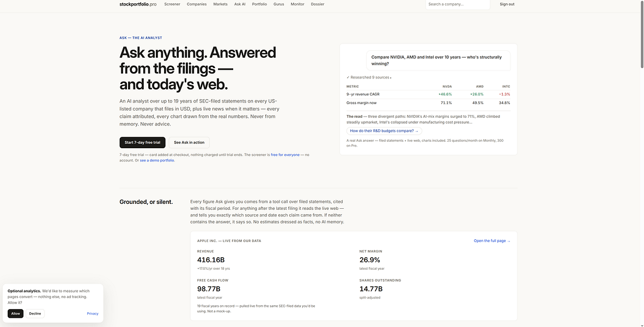Viewport: 644px width, 327px height.
Task: Go to the Companies page
Action: click(x=197, y=4)
